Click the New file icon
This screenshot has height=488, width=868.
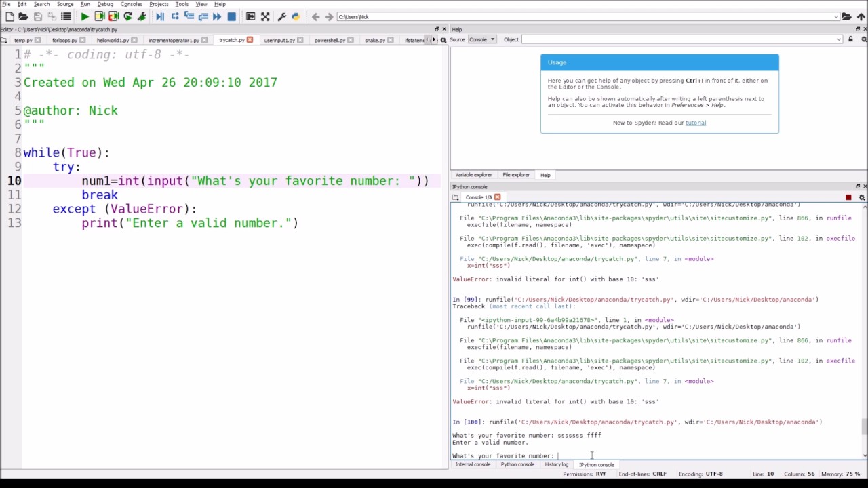(9, 16)
